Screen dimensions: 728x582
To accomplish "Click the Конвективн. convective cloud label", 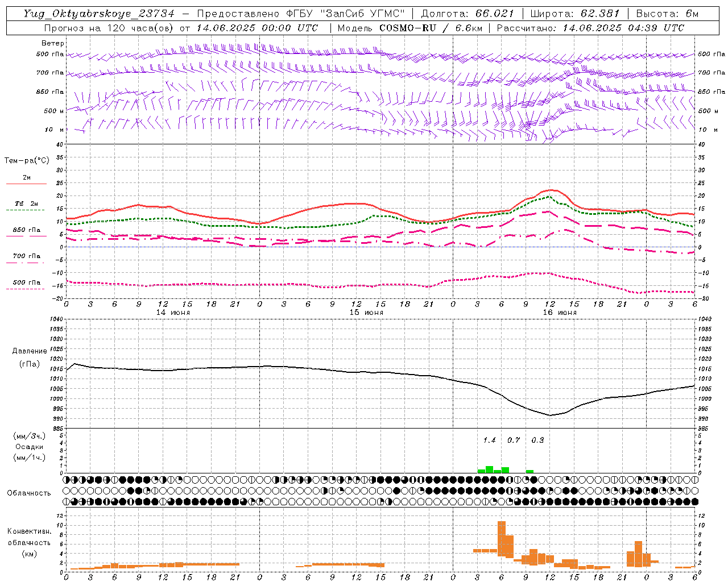I will [x=29, y=531].
